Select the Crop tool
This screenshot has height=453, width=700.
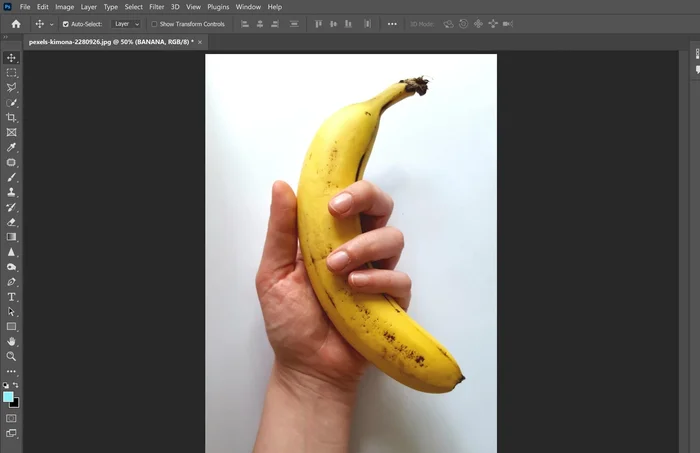[12, 117]
